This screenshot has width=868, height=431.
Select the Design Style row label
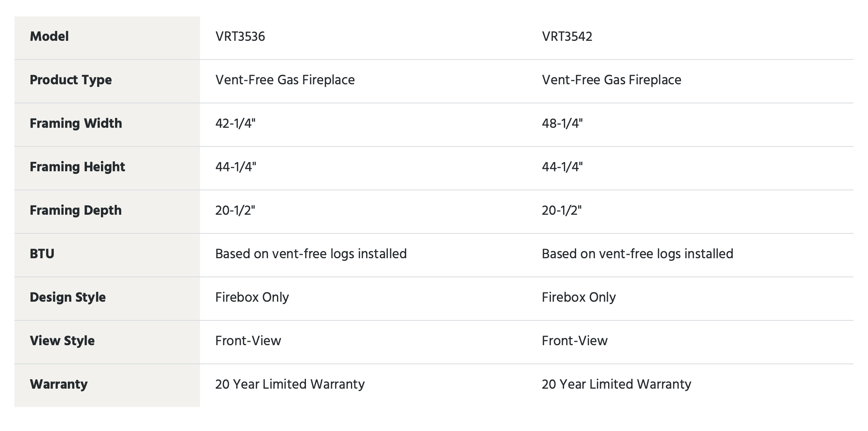click(x=68, y=298)
